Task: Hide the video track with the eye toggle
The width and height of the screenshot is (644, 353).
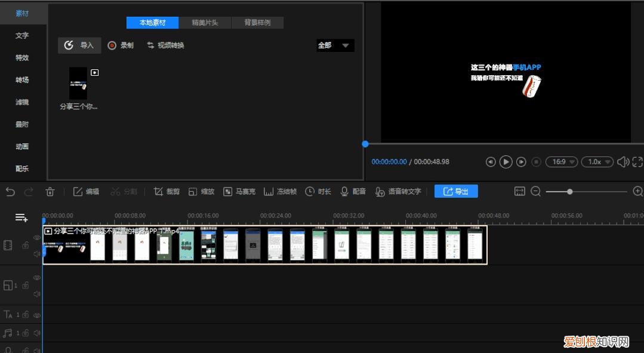Action: tap(36, 237)
